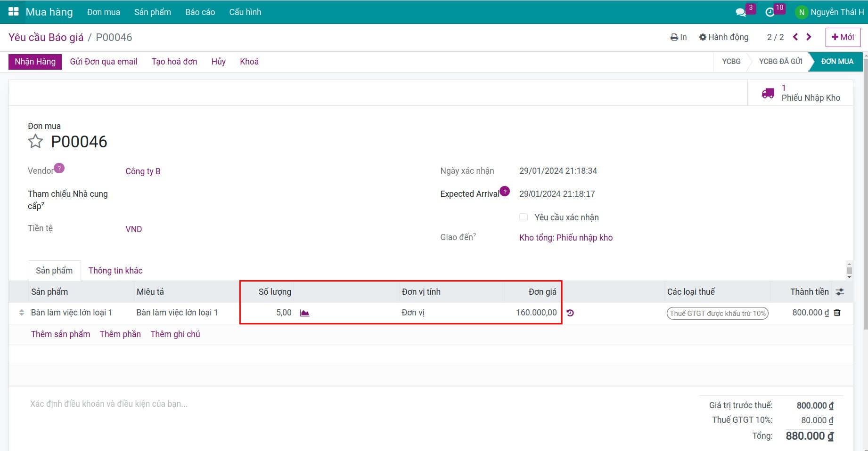This screenshot has width=868, height=451.
Task: Go to next record arrow
Action: coord(809,37)
